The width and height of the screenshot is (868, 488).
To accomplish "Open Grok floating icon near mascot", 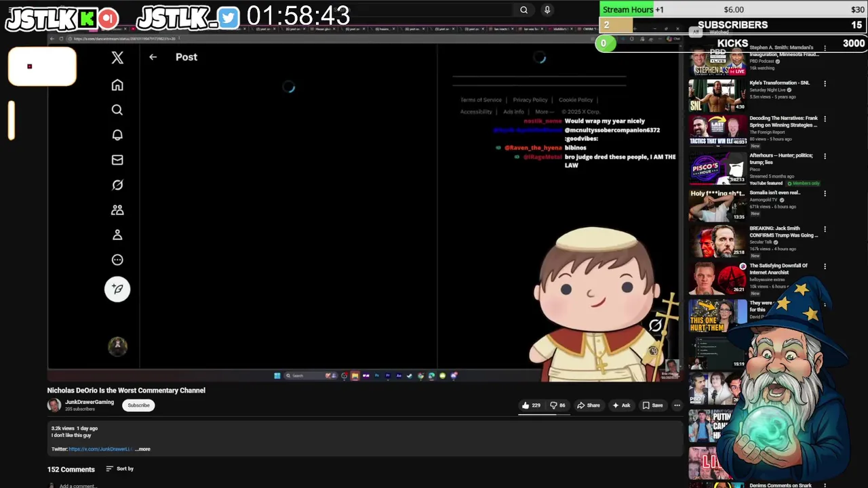I will 655,325.
